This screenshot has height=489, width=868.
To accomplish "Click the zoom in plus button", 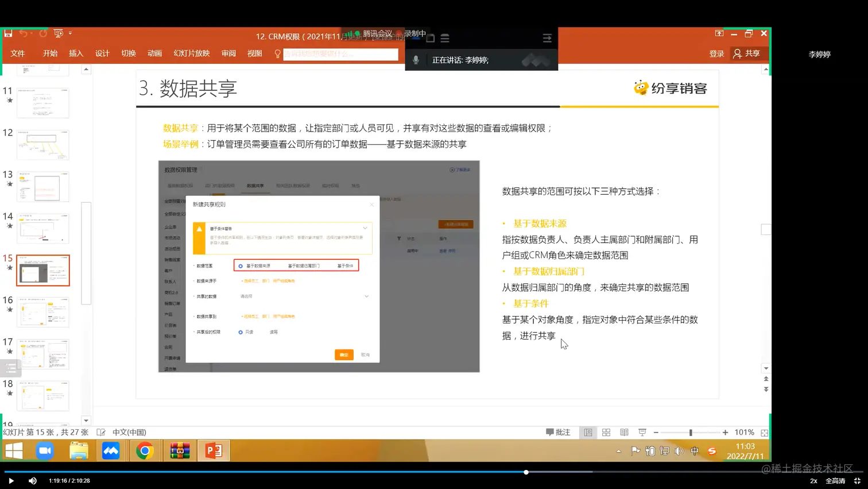I will pos(725,432).
